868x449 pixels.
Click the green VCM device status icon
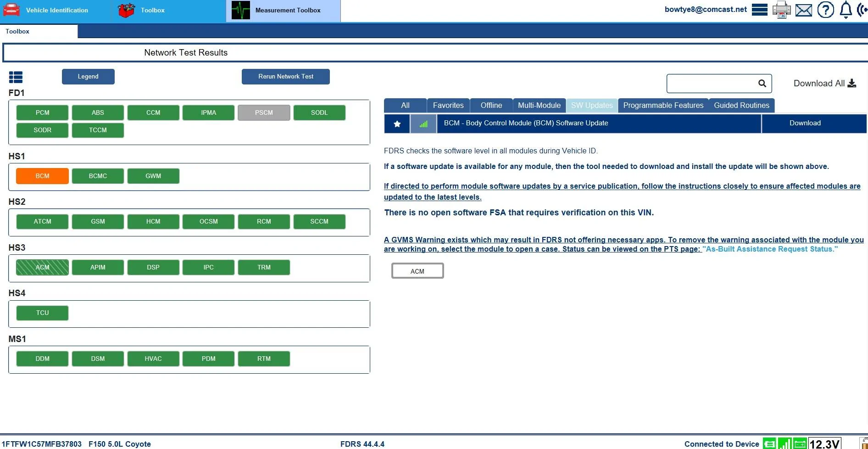pos(769,443)
